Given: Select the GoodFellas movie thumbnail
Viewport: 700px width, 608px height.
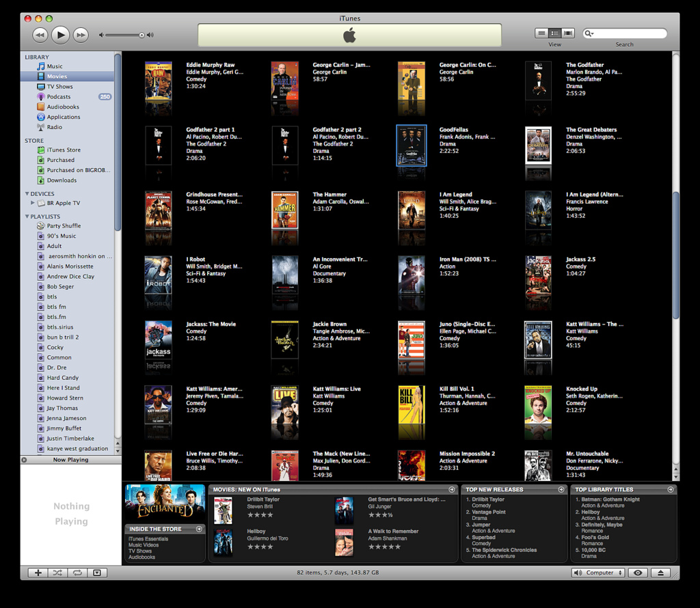Looking at the screenshot, I should (412, 146).
